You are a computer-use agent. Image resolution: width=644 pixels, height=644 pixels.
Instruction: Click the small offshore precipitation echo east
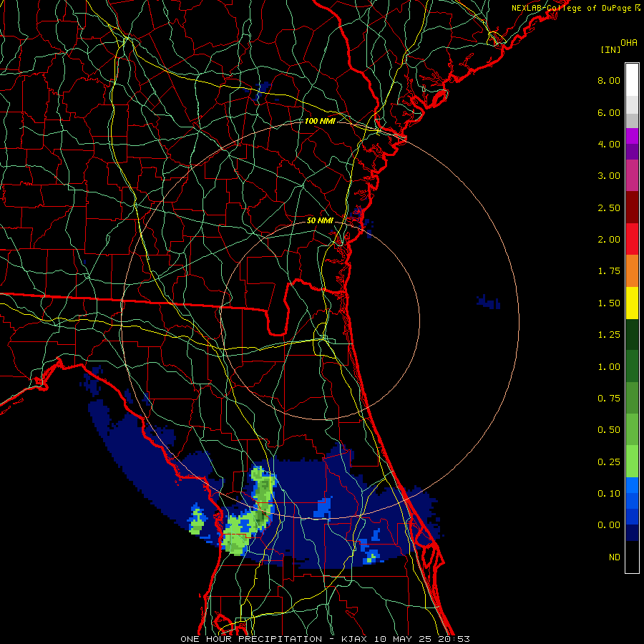(x=488, y=302)
